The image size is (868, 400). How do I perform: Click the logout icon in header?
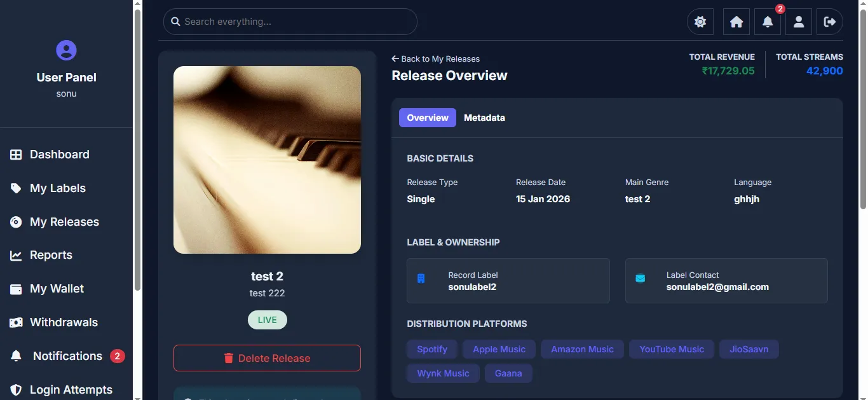(x=830, y=22)
